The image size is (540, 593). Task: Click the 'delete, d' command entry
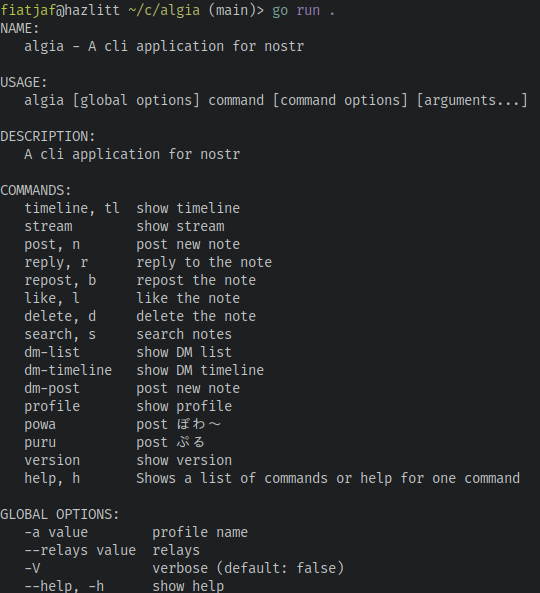coord(60,316)
